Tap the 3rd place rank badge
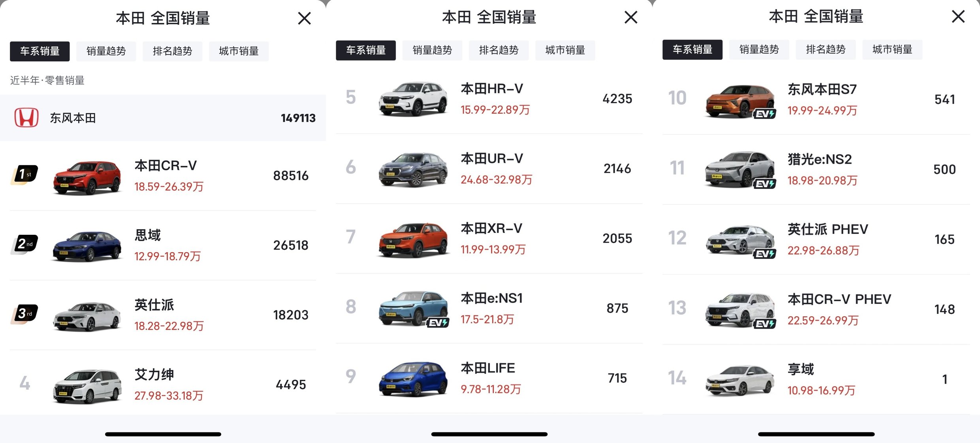This screenshot has height=443, width=980. pos(24,314)
